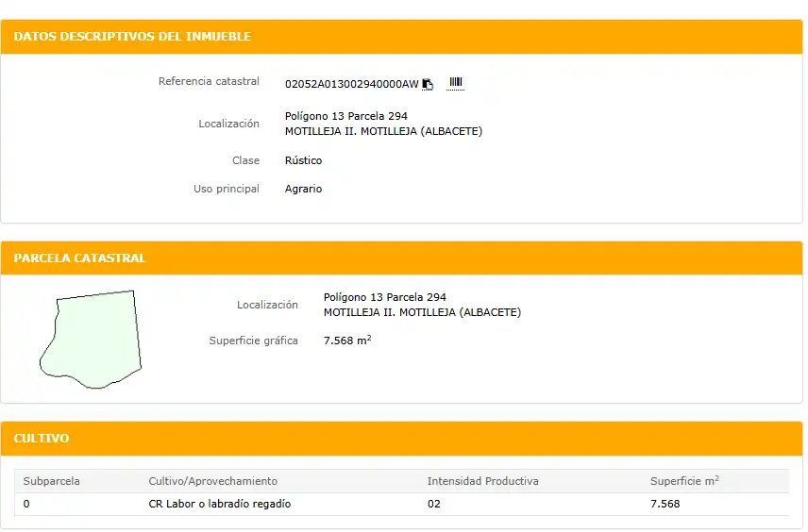Click the Cultivo/Aprovechamiento column header
Viewport: 808px width, 532px height.
[x=212, y=481]
